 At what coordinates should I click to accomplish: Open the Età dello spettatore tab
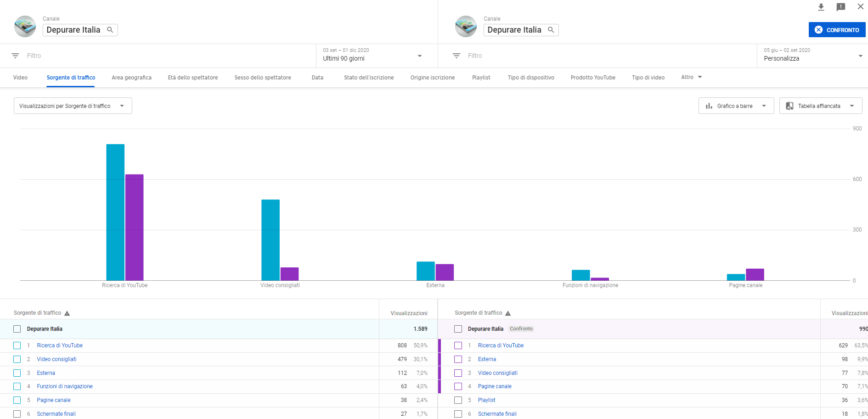(193, 78)
